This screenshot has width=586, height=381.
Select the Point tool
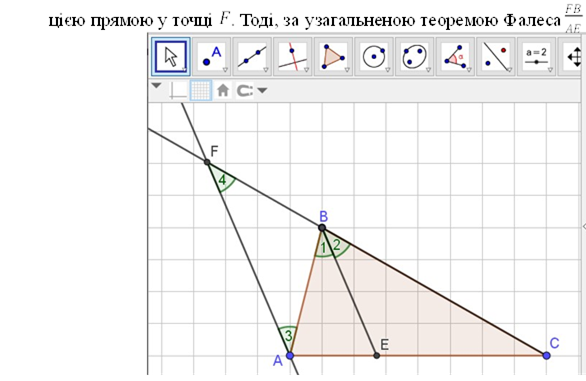pyautogui.click(x=212, y=57)
